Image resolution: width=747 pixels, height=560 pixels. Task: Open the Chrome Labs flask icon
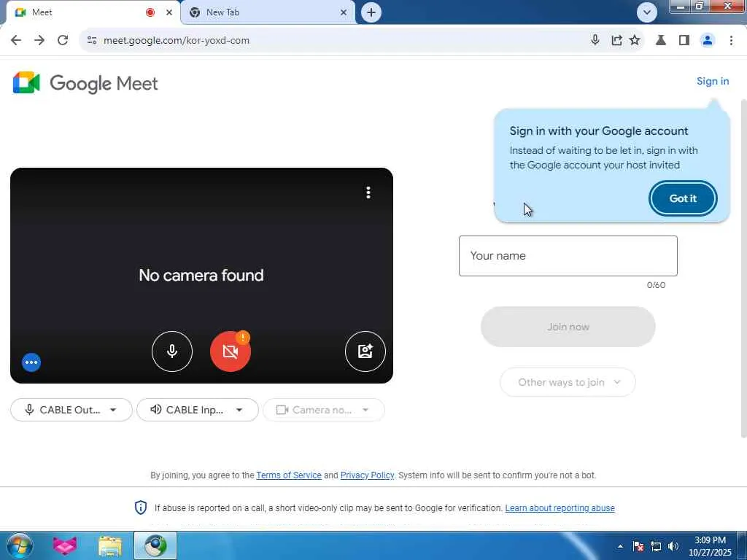661,41
